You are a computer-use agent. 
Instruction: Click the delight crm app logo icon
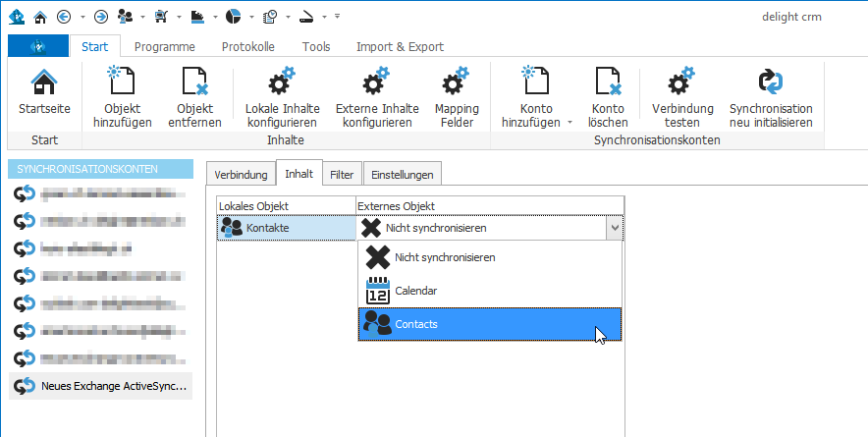click(16, 17)
